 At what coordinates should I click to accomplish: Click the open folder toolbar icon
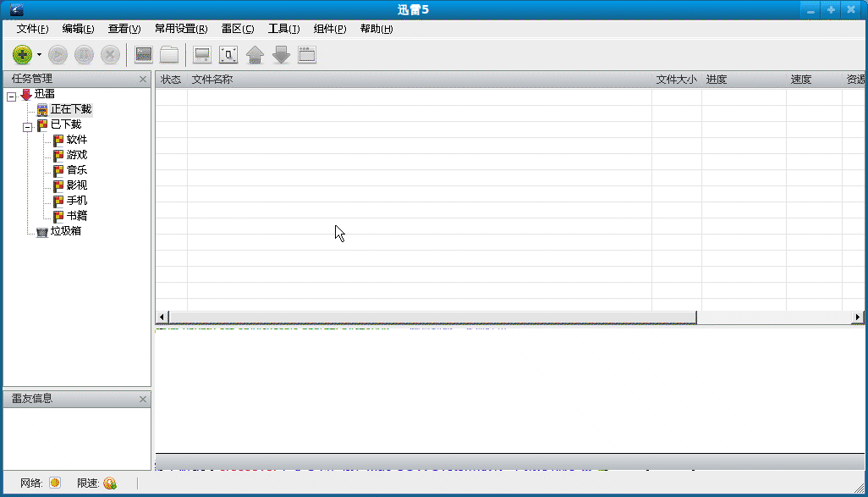coord(169,55)
